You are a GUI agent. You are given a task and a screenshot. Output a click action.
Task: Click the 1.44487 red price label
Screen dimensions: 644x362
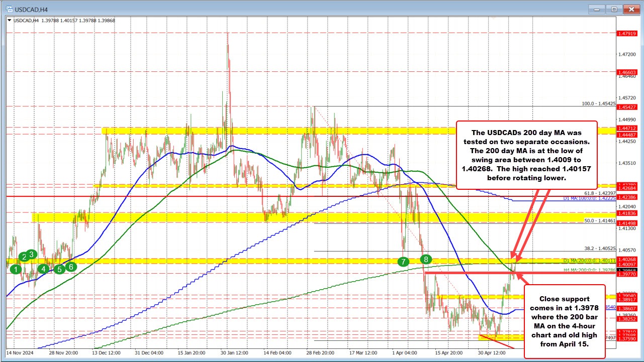click(627, 135)
